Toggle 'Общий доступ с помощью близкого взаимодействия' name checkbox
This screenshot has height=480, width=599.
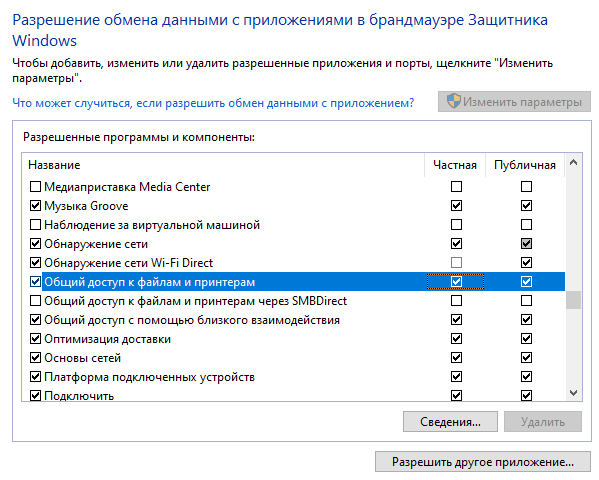pos(35,319)
